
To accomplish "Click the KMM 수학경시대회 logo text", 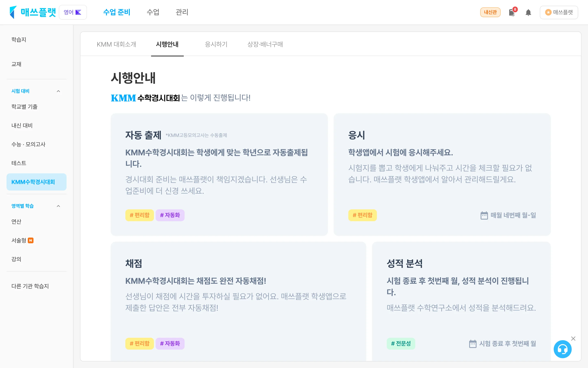I will click(x=145, y=98).
